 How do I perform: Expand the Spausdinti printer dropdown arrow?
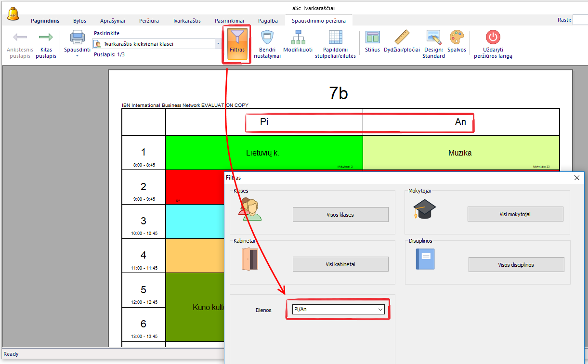pos(77,56)
